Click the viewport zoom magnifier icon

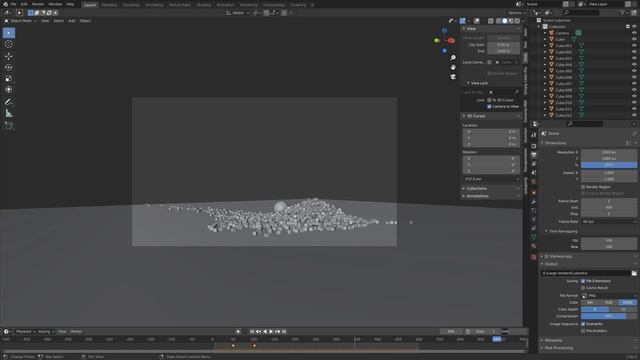(x=453, y=58)
